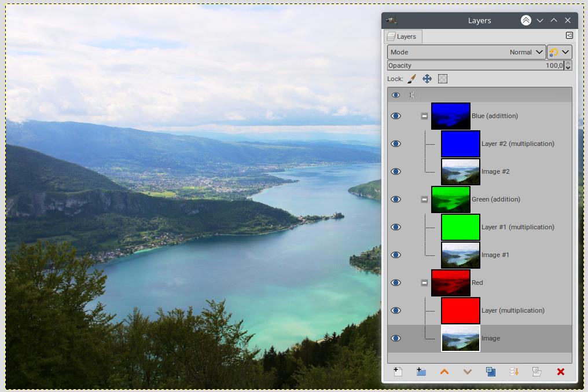Select the Blue (addittion) group thumbnail
This screenshot has height=392, width=588.
[451, 116]
